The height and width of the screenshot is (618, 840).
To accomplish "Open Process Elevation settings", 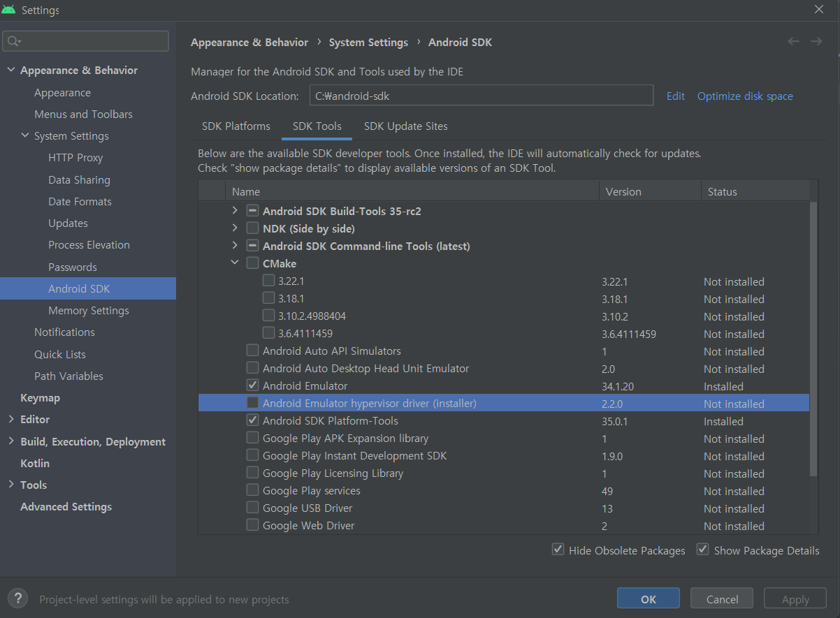I will [88, 245].
